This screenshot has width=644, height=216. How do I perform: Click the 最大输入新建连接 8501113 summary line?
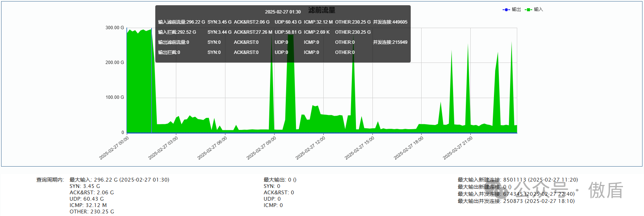(x=518, y=180)
